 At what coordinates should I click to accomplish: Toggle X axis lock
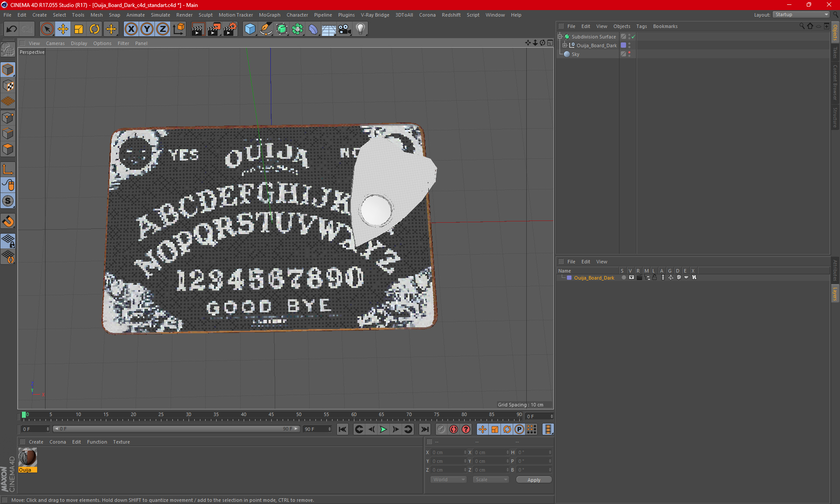pos(131,29)
